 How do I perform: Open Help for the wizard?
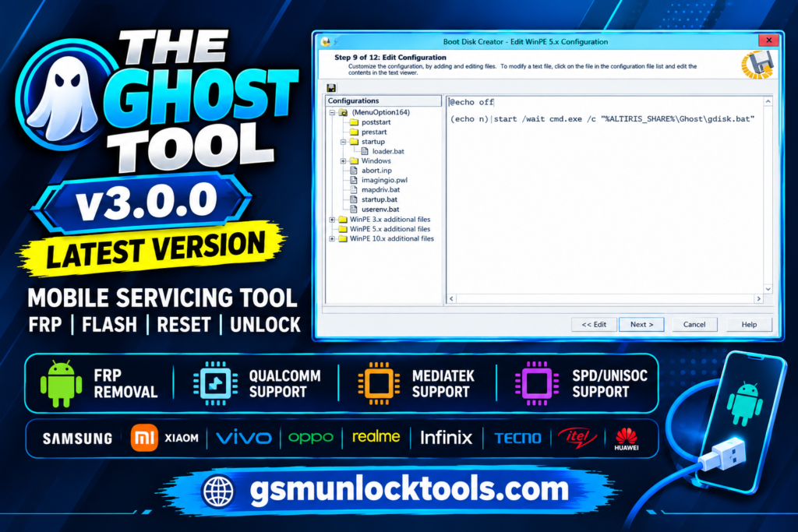tap(749, 325)
